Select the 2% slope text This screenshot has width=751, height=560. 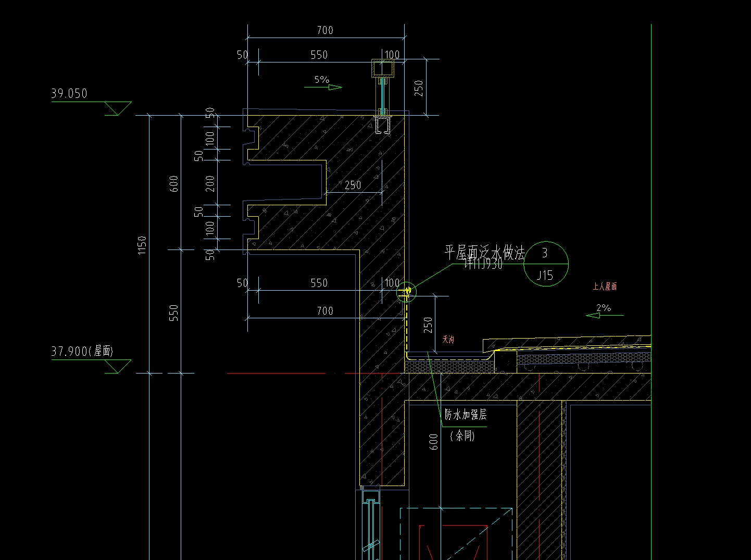coord(604,308)
